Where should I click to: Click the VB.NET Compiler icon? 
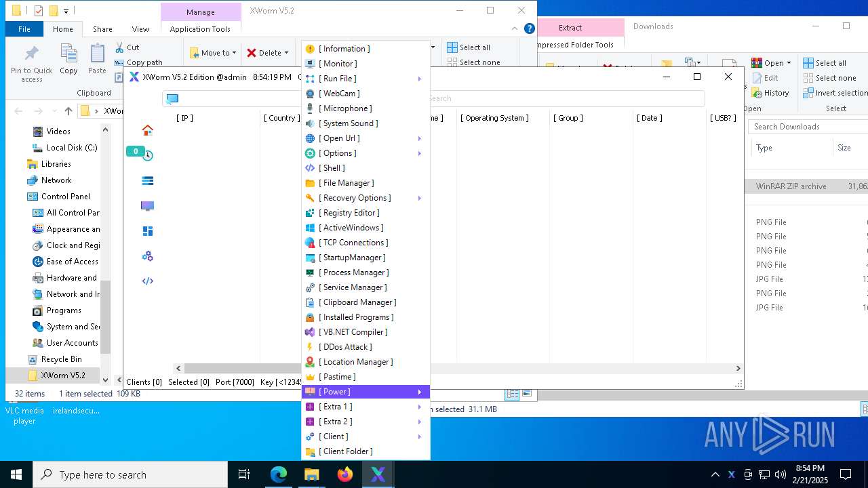pyautogui.click(x=310, y=332)
